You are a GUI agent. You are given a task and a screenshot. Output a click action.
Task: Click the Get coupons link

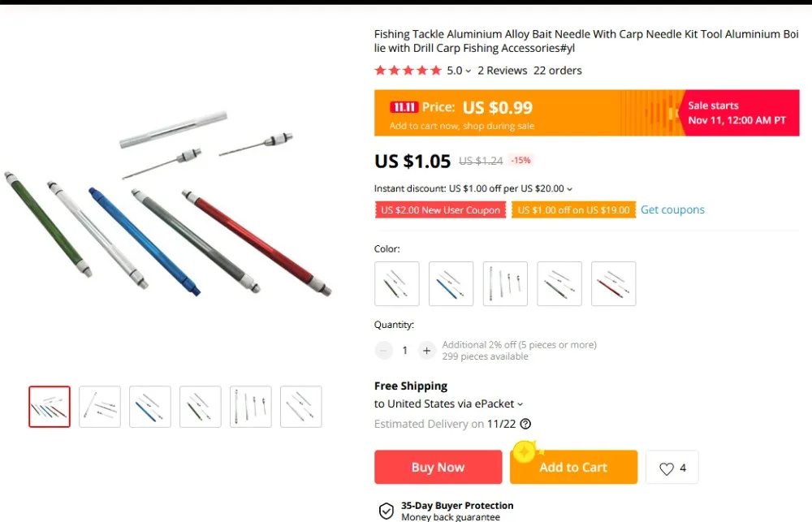pos(672,209)
